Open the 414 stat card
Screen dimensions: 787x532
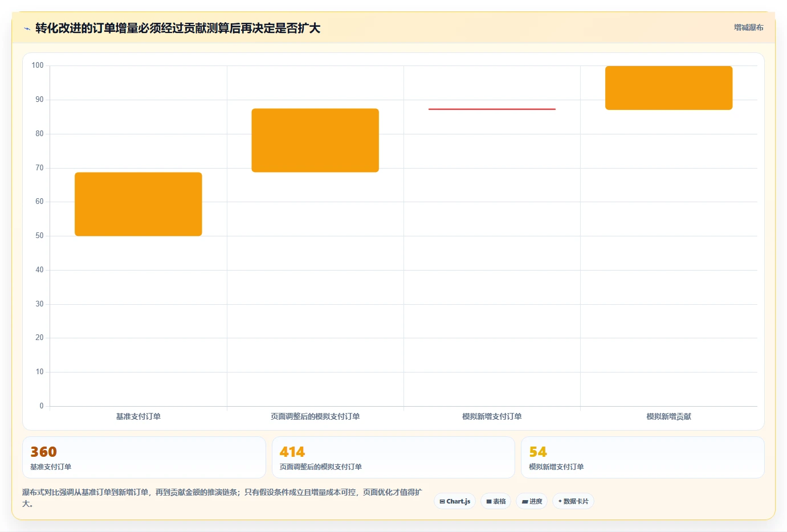click(393, 457)
